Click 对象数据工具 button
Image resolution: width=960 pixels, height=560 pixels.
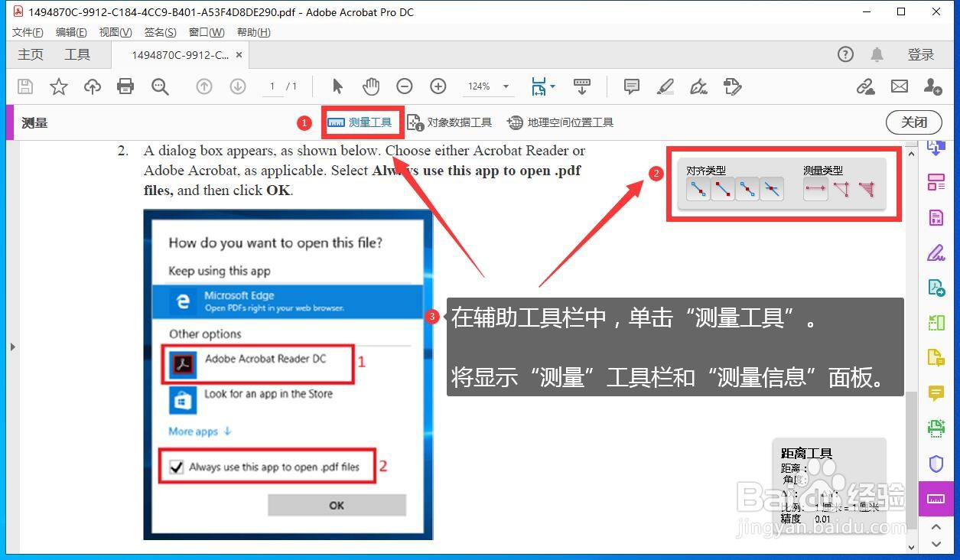(x=450, y=122)
